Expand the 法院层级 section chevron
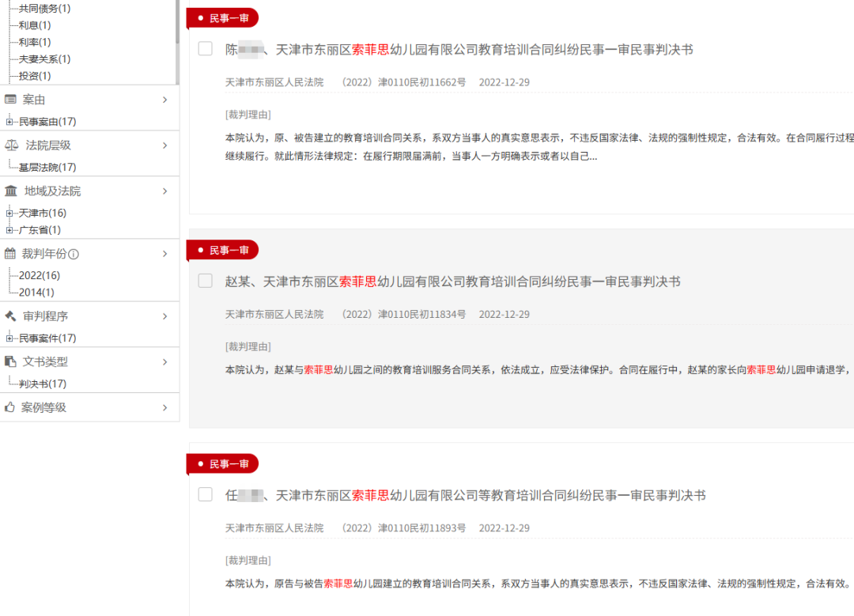This screenshot has width=854, height=616. tap(165, 145)
